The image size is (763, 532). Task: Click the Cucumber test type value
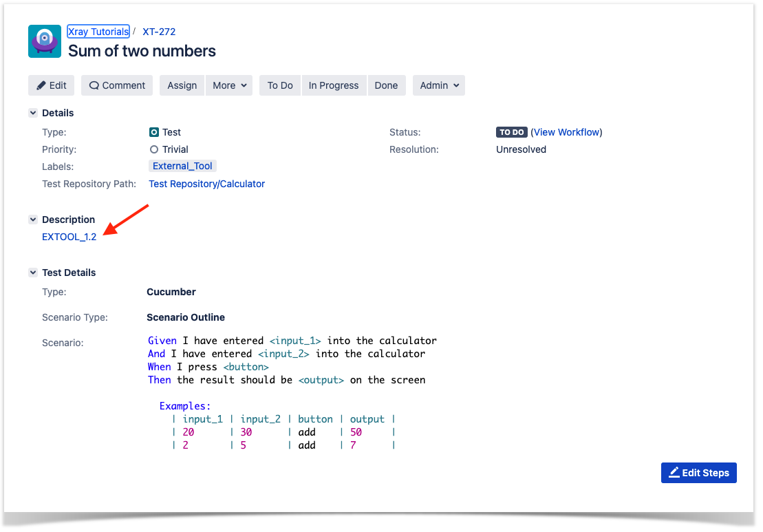click(171, 292)
